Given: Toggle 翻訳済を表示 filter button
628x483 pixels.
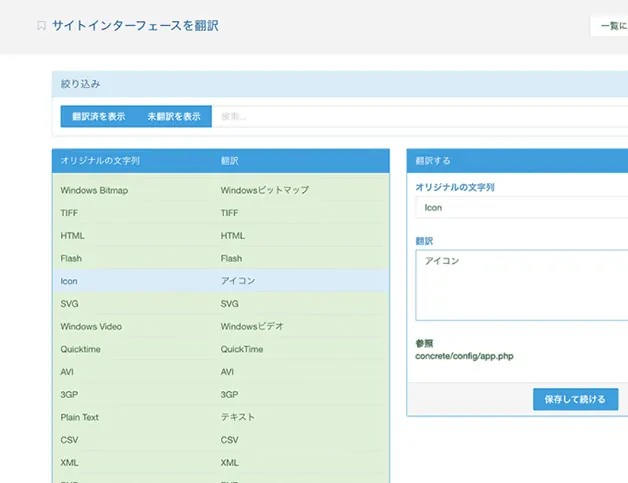Looking at the screenshot, I should 99,117.
